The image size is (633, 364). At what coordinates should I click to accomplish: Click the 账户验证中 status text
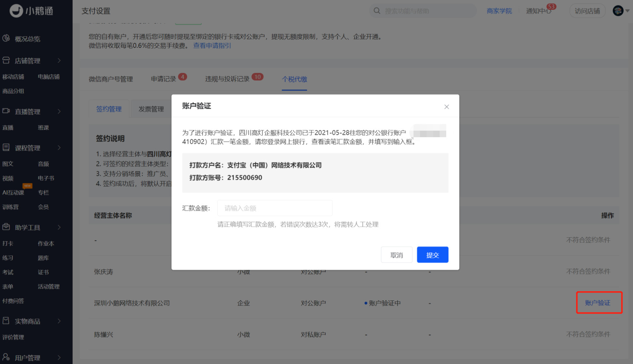pyautogui.click(x=384, y=303)
